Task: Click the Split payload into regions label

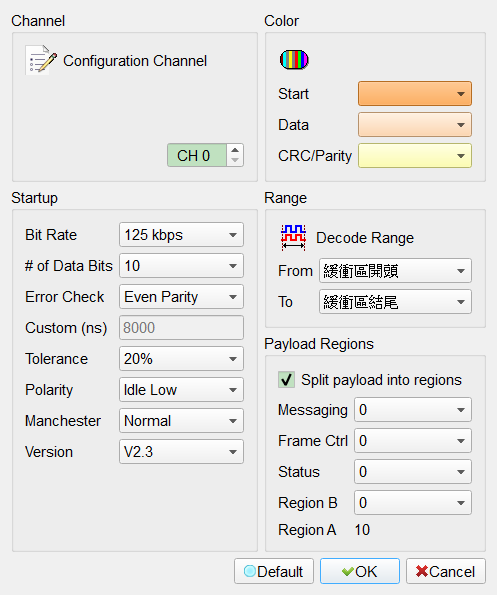Action: (381, 380)
